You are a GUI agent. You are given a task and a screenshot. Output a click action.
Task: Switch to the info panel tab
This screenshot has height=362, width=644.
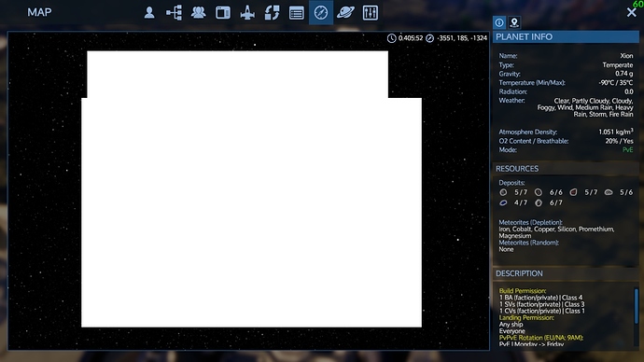click(499, 22)
